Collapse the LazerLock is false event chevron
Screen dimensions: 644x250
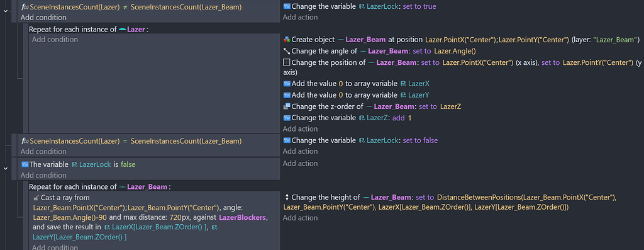point(5,168)
